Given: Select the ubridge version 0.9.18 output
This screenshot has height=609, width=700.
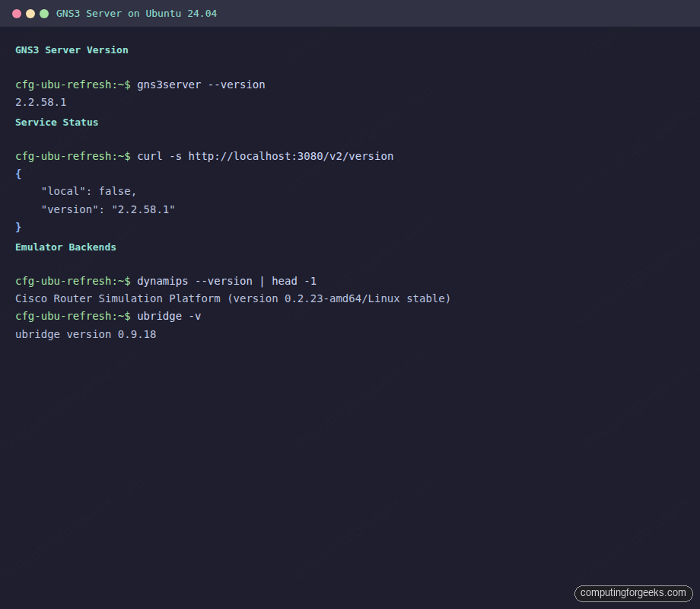Looking at the screenshot, I should pos(86,334).
